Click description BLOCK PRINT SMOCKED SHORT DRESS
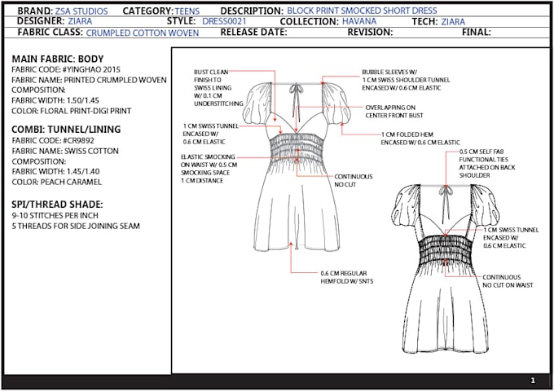Viewport: 554px width, 392px height. 362,11
